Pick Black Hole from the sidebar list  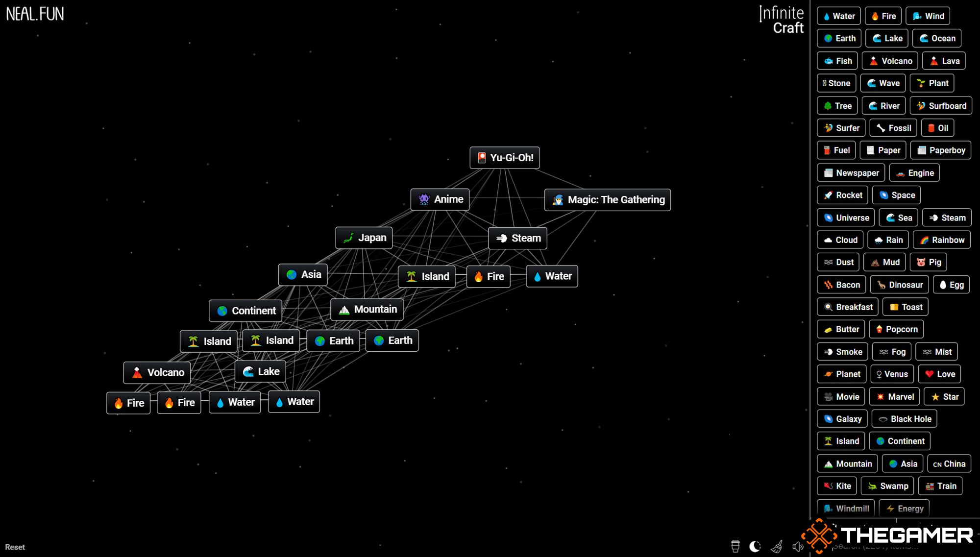(905, 419)
